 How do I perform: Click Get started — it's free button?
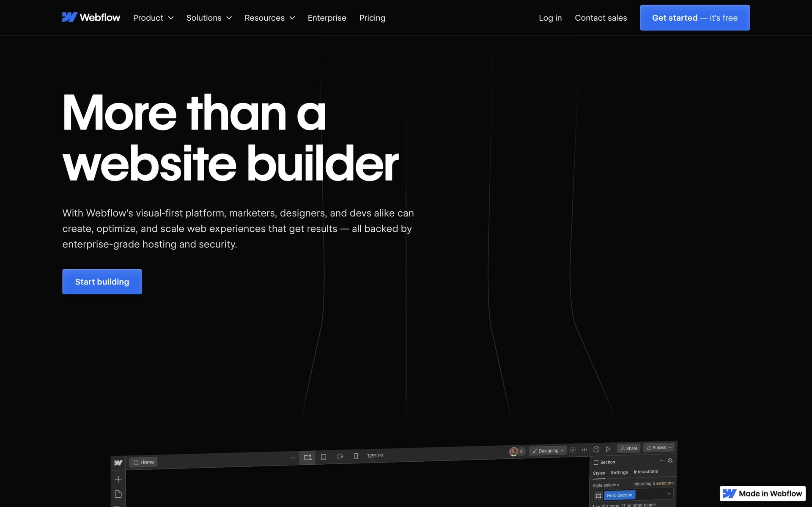694,18
